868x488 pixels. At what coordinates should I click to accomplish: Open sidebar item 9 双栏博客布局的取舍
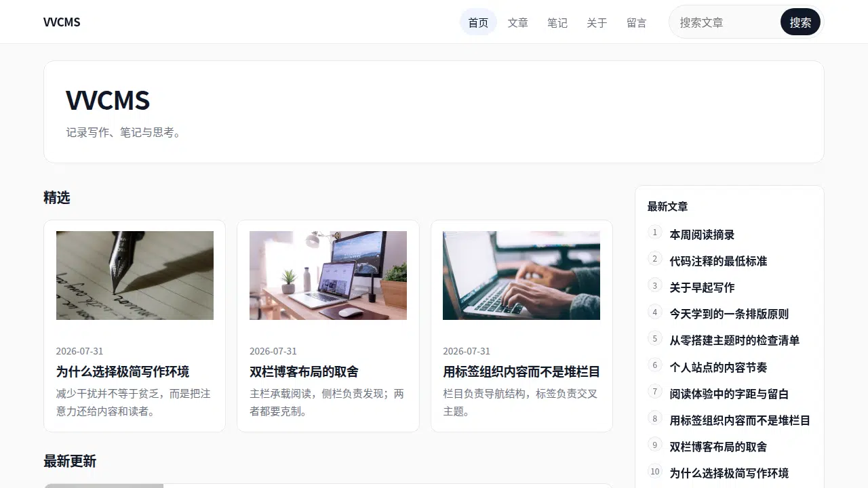click(x=718, y=447)
